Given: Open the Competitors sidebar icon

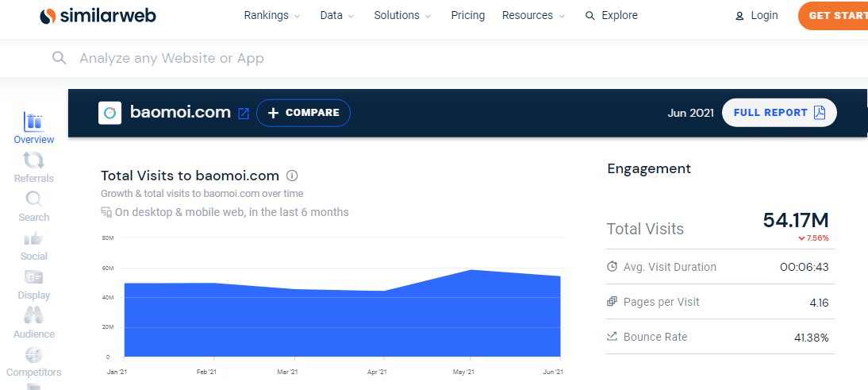Looking at the screenshot, I should tap(34, 355).
